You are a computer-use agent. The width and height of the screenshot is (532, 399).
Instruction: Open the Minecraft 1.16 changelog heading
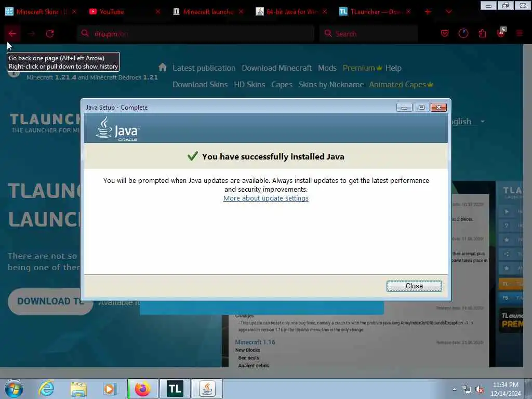[x=255, y=342]
